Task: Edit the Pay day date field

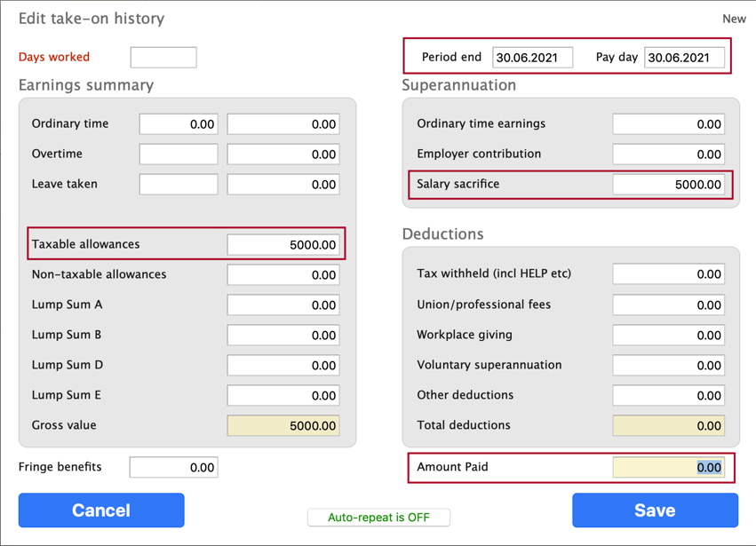Action: click(684, 58)
